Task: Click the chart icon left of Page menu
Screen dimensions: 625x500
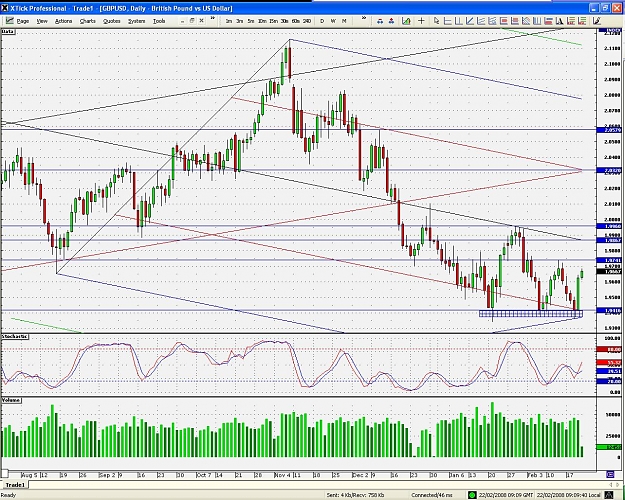Action: point(10,21)
